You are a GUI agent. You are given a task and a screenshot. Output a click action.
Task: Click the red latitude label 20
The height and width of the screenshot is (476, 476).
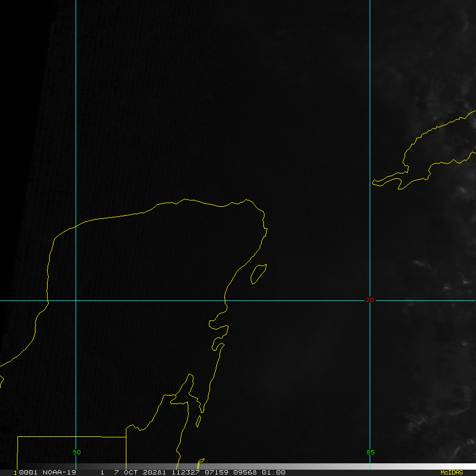[x=370, y=300]
